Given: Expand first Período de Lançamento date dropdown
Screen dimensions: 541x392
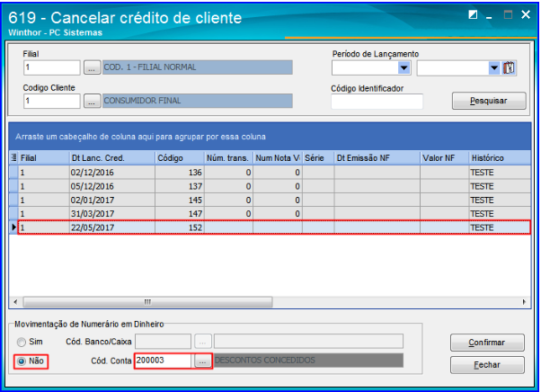Looking at the screenshot, I should click(x=404, y=67).
